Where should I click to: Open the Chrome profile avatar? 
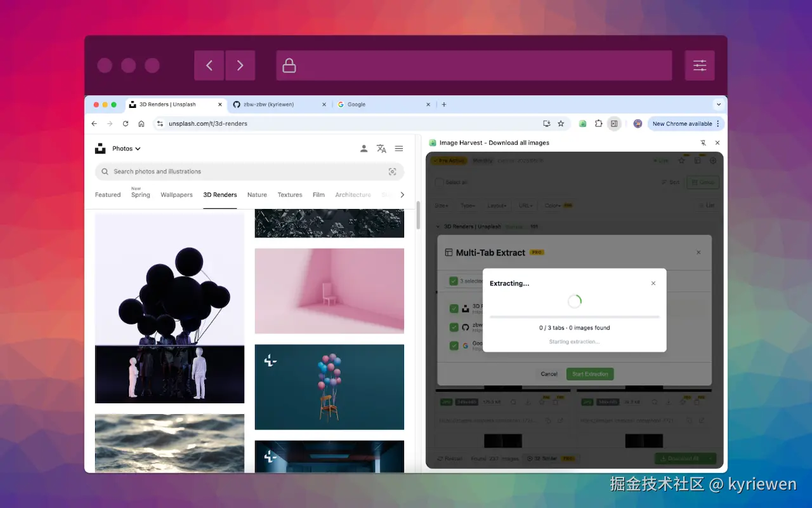click(x=638, y=123)
